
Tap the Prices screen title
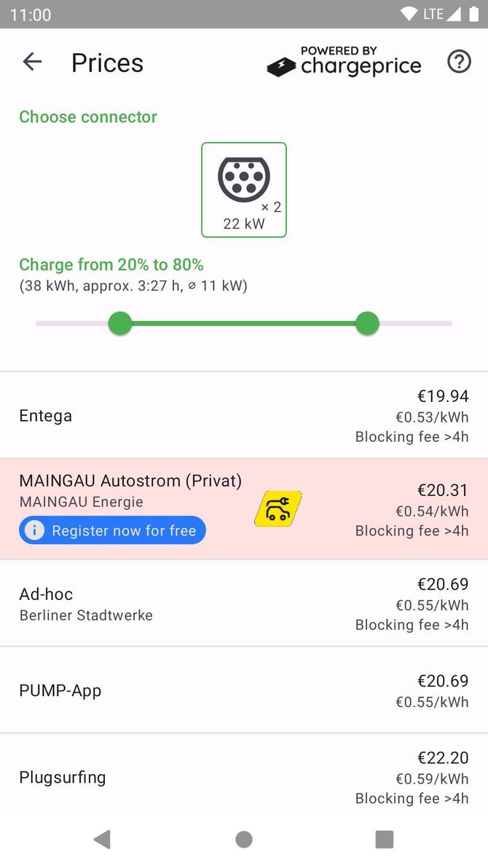pos(106,63)
